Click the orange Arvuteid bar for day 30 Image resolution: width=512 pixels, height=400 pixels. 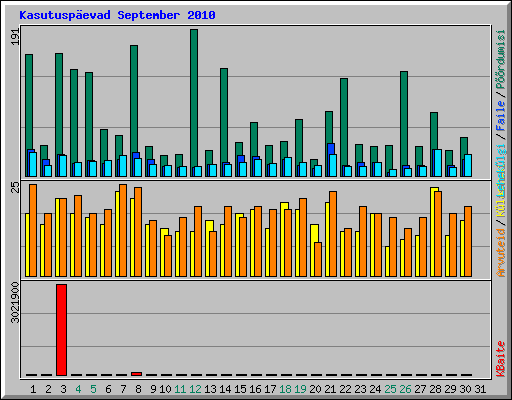tap(468, 241)
